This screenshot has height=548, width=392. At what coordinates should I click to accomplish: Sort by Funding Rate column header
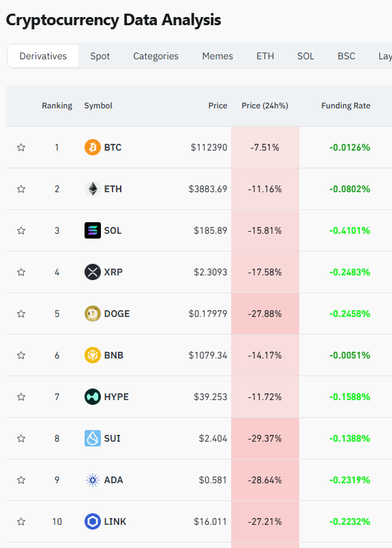click(346, 106)
